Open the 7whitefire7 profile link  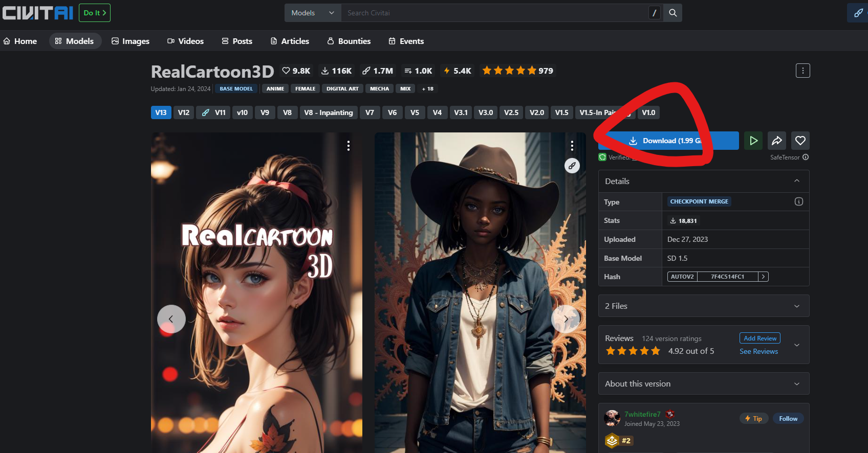click(x=642, y=414)
